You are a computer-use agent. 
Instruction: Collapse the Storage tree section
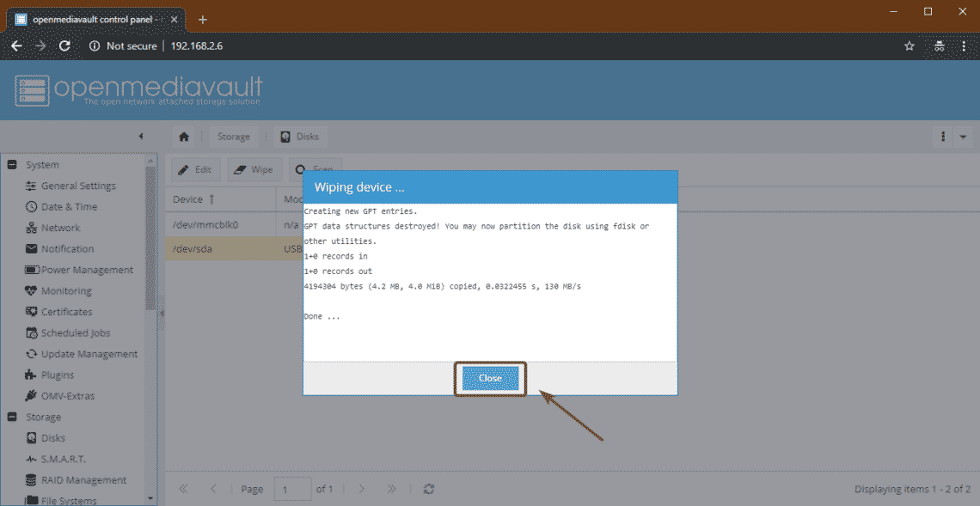pyautogui.click(x=11, y=417)
